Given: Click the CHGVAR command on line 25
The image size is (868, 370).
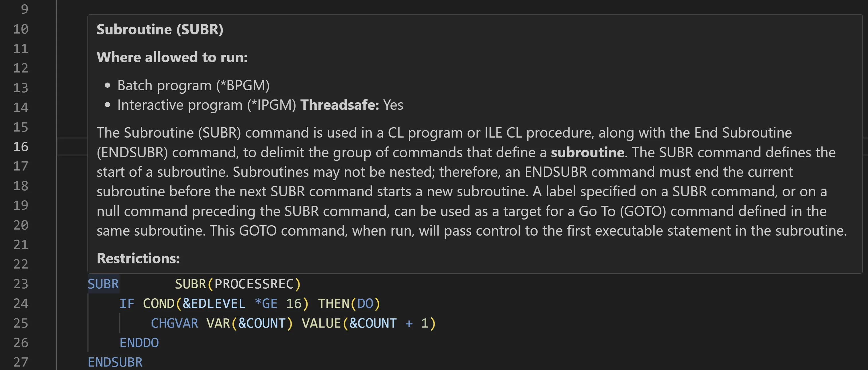Looking at the screenshot, I should pos(174,323).
